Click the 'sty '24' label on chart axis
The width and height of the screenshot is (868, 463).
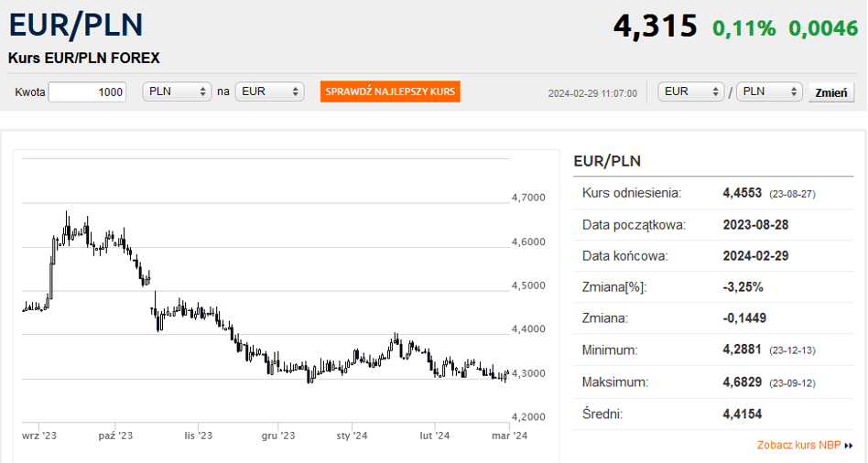[x=353, y=436]
